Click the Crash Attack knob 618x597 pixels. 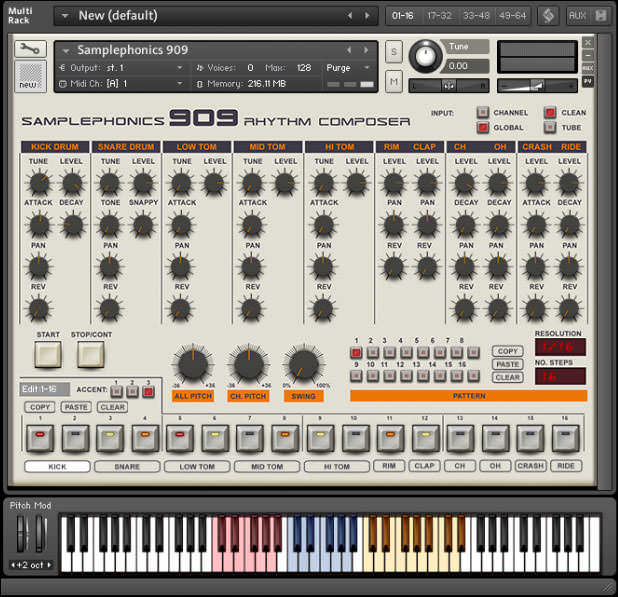[536, 225]
